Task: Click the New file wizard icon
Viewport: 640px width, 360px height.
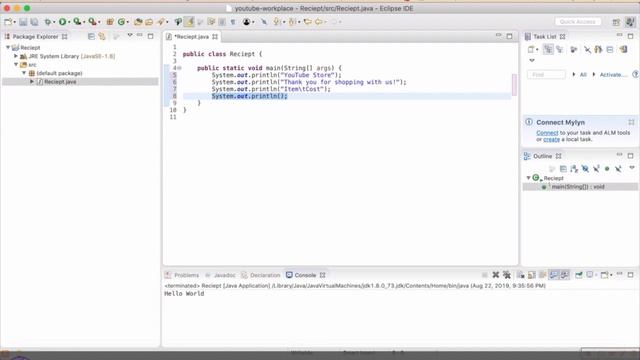Action: [8, 22]
